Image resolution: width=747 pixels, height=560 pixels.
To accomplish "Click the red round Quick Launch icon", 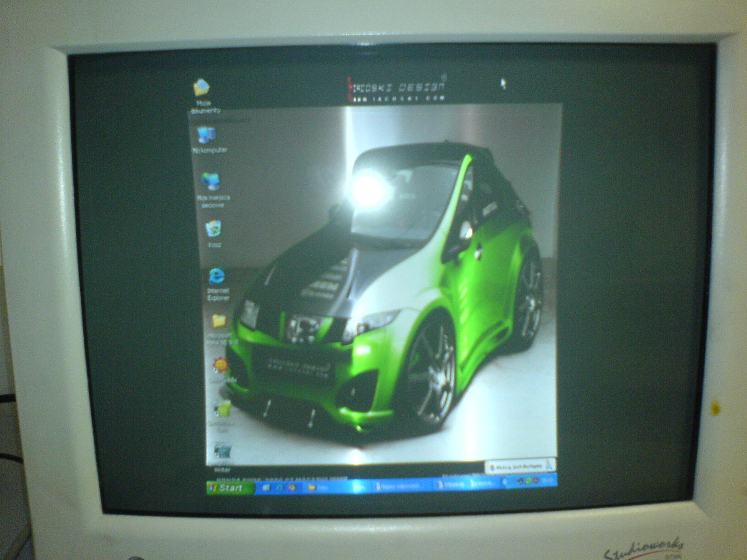I will click(291, 488).
